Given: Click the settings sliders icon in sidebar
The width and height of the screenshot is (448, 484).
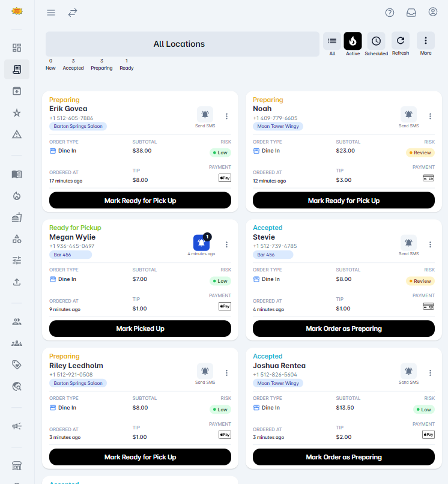Looking at the screenshot, I should click(x=17, y=260).
